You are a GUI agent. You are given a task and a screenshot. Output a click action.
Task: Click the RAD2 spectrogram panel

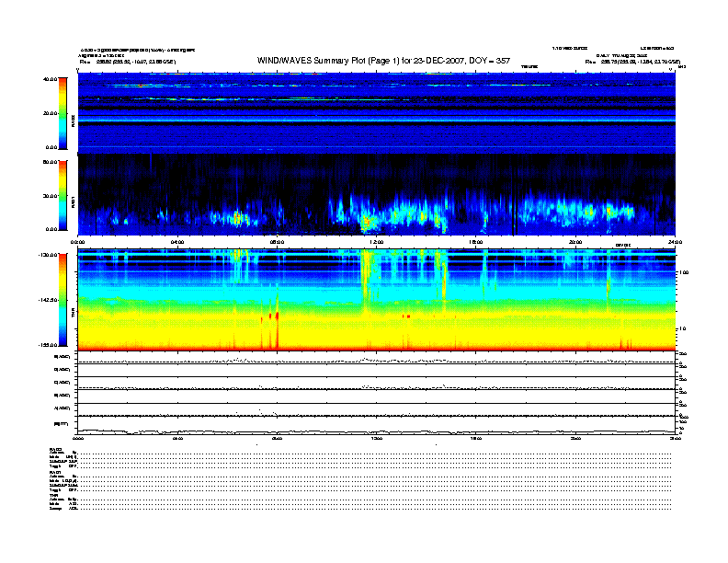point(377,113)
